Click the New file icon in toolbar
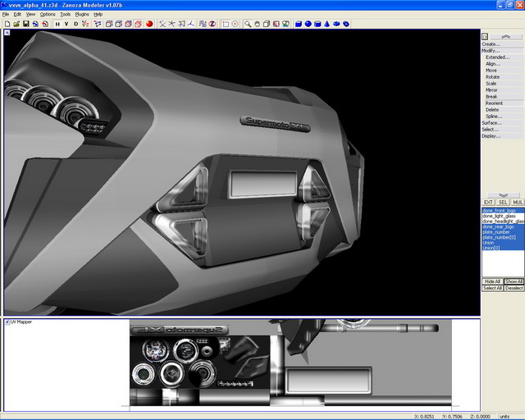The image size is (525, 420). pyautogui.click(x=7, y=24)
